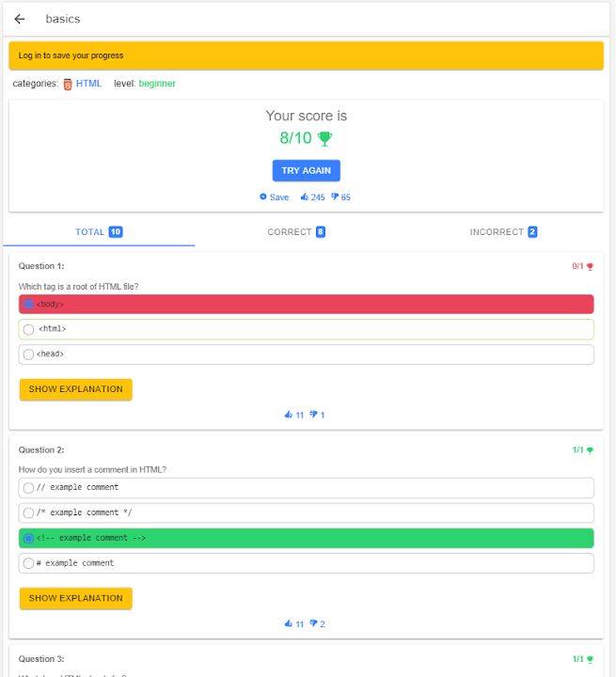Select the <html> radio option
Image resolution: width=616 pixels, height=677 pixels.
(28, 329)
